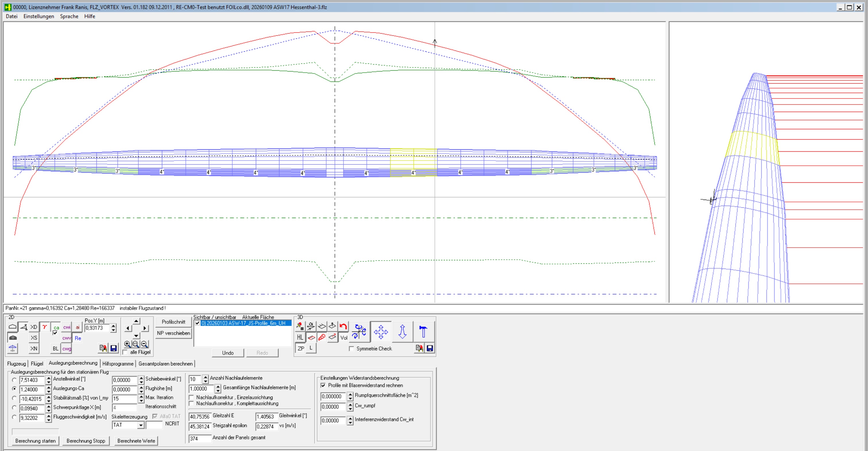Screen dimensions: 868x451
Task: Check the alle Flügel checkbox
Action: pyautogui.click(x=125, y=352)
